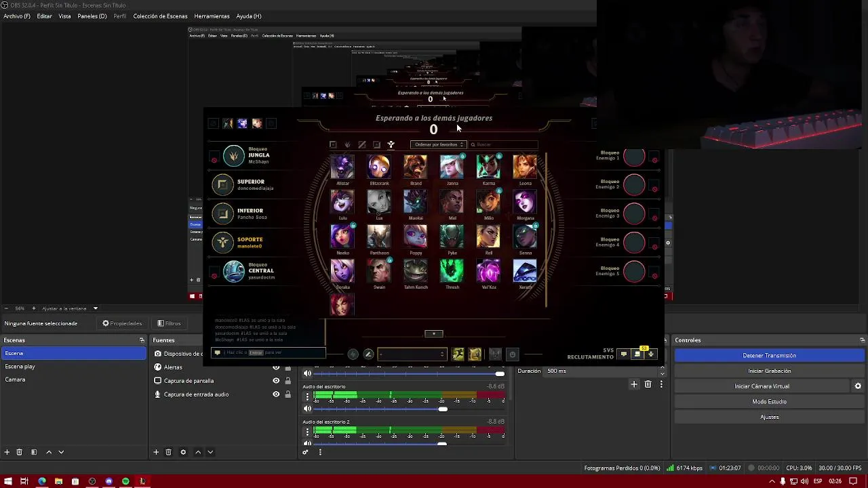Click Iniciar Grabación button
Screen dimensions: 868x488
click(769, 371)
